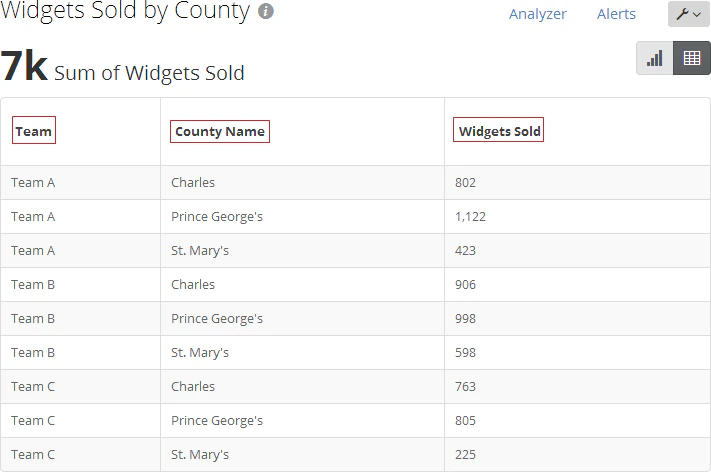Switch to bar chart view

655,58
